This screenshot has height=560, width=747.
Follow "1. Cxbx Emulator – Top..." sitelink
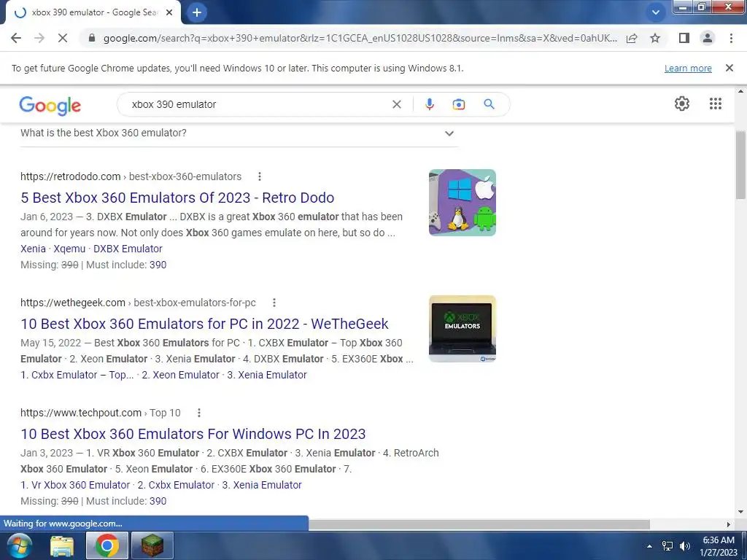[77, 376]
